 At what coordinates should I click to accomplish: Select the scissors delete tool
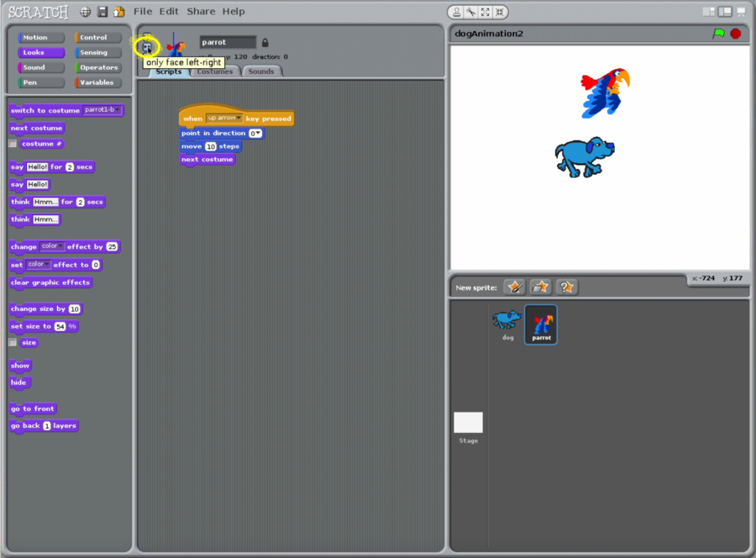471,13
